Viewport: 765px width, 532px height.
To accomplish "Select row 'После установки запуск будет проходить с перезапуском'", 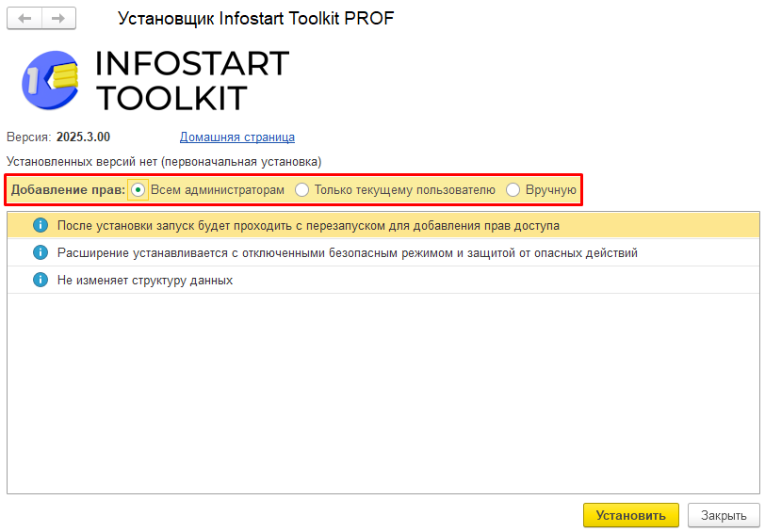I will click(383, 225).
